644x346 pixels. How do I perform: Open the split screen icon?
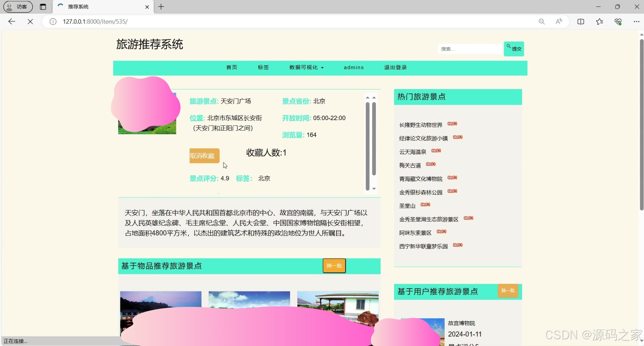coord(581,21)
